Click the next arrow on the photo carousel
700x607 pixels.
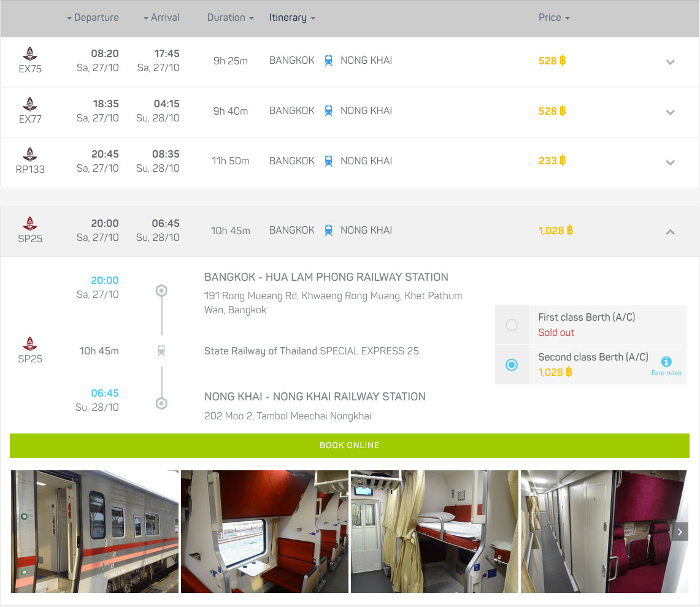(x=680, y=532)
